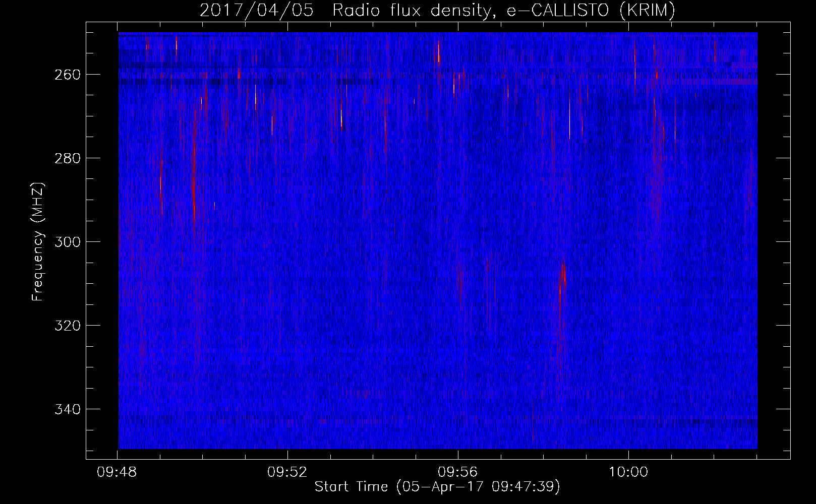Click the 300 frequency tick label
Image resolution: width=816 pixels, height=504 pixels.
[x=67, y=242]
